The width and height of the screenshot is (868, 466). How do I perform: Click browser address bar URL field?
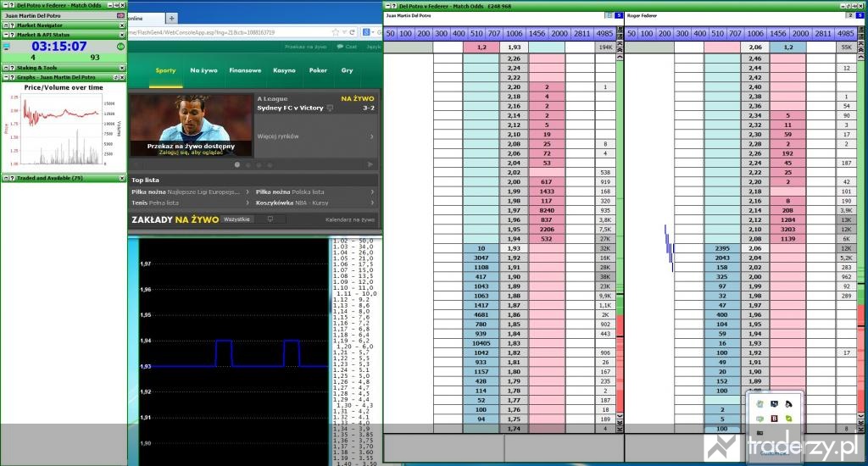coord(229,32)
